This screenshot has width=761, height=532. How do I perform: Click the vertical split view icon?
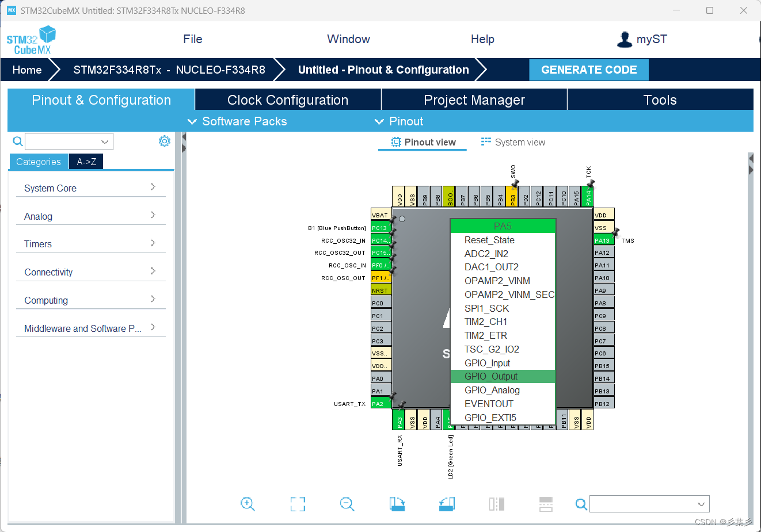pyautogui.click(x=497, y=504)
